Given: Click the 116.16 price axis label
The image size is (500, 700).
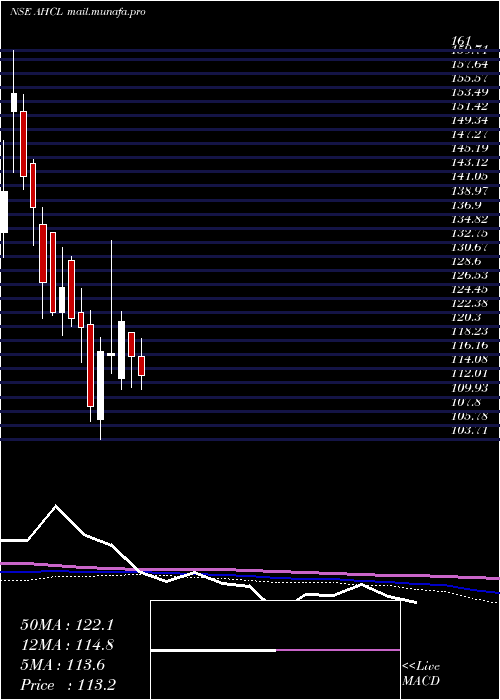Looking at the screenshot, I should (469, 346).
